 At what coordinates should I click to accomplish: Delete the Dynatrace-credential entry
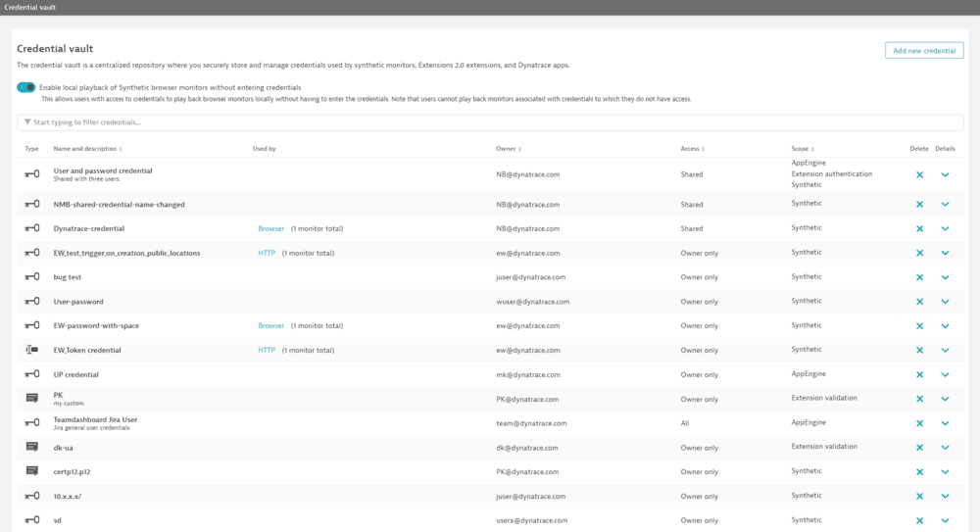click(919, 229)
